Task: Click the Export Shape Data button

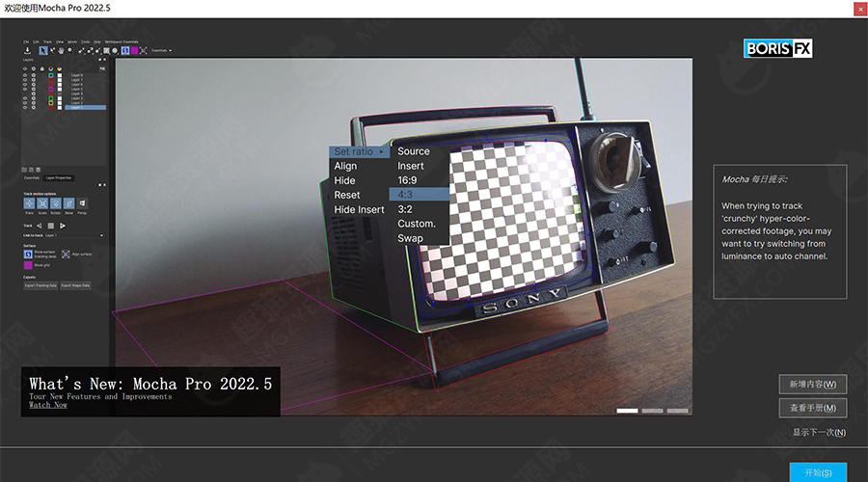Action: (75, 285)
